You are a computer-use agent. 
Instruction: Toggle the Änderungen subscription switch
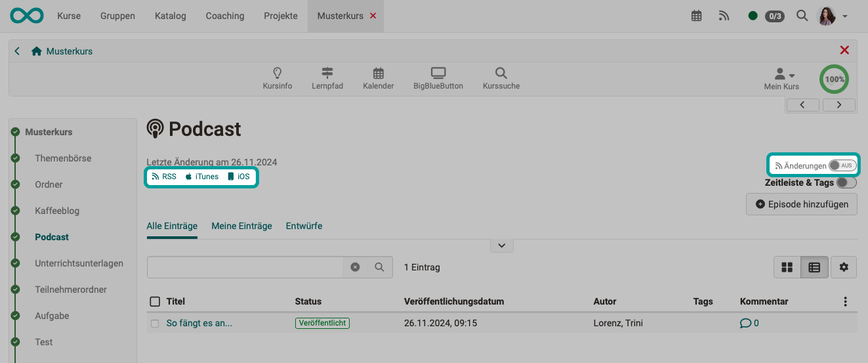coord(842,165)
